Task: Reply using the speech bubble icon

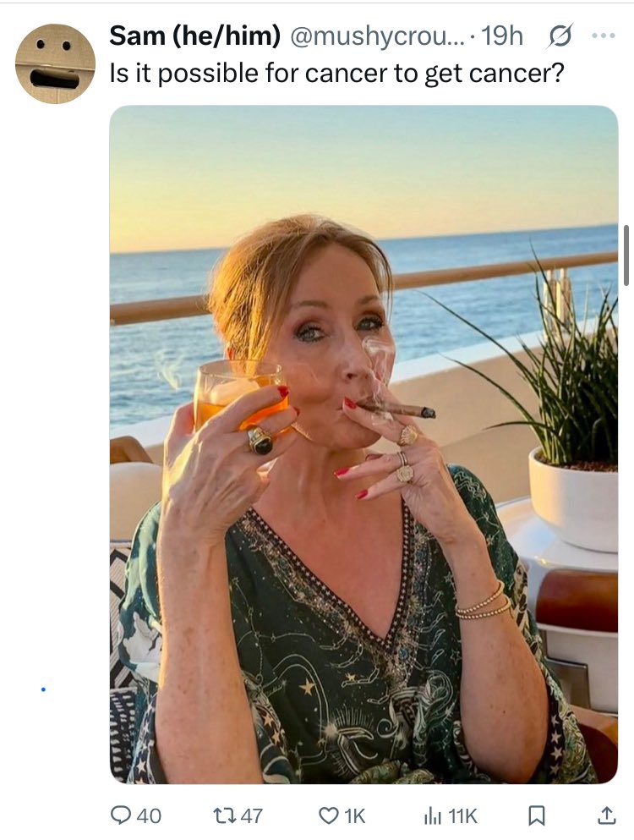Action: click(x=120, y=815)
